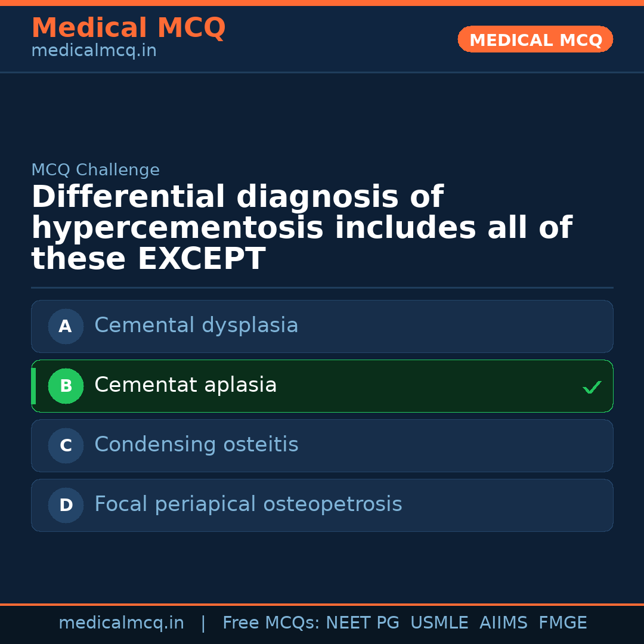Click the orange Medical MCQ title logo

pos(128,28)
